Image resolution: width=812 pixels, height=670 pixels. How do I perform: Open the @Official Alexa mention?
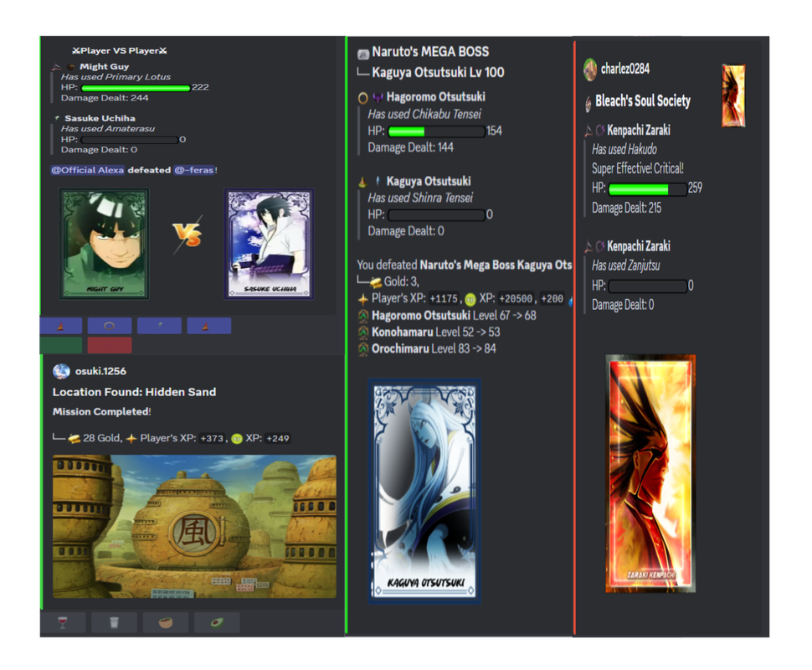pyautogui.click(x=87, y=170)
